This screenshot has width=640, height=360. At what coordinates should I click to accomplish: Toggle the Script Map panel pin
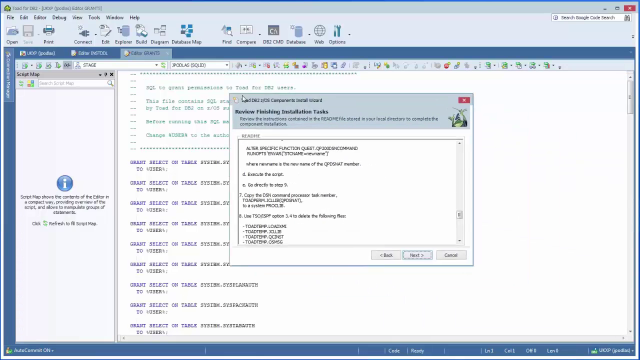(106, 74)
